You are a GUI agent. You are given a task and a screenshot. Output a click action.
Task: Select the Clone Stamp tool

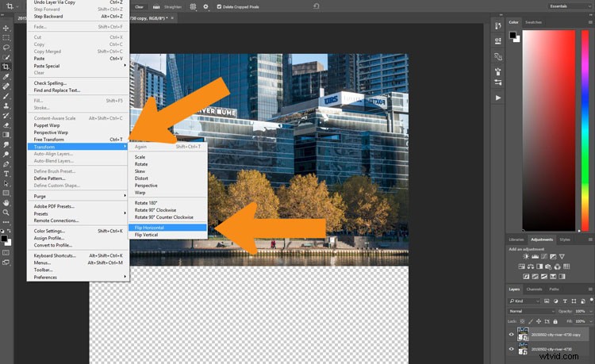pos(6,105)
